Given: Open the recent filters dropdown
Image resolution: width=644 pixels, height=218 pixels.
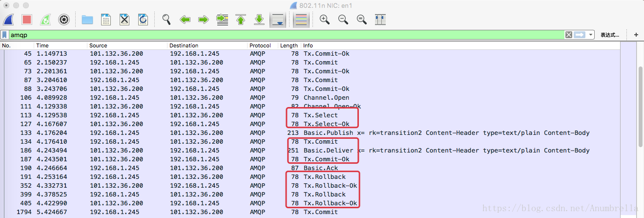Looking at the screenshot, I should tap(591, 35).
